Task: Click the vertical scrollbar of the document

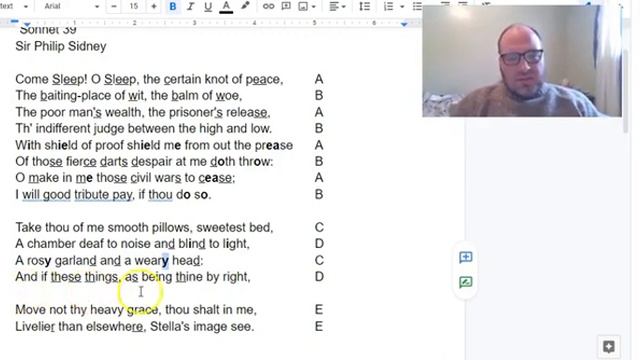Action: tap(626, 92)
